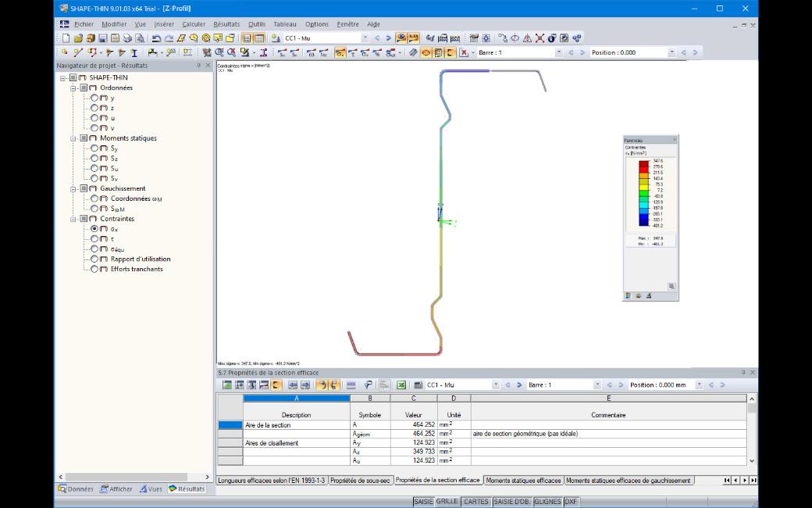The width and height of the screenshot is (812, 508).
Task: Open the table view toggle icon
Action: pos(259,38)
